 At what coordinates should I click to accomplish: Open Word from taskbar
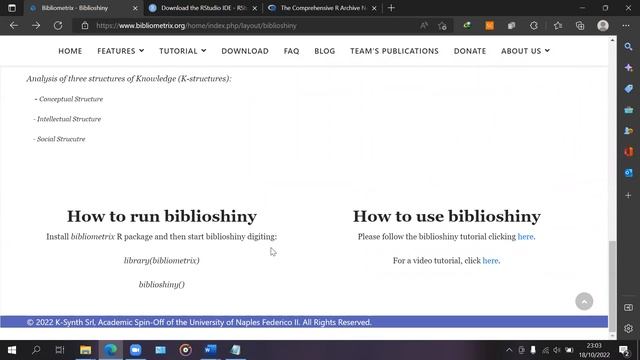tap(210, 350)
